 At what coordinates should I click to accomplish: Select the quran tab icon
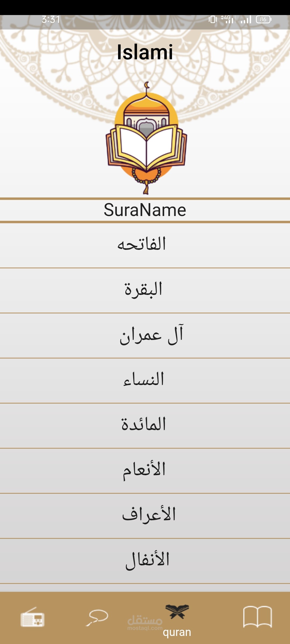pyautogui.click(x=177, y=612)
